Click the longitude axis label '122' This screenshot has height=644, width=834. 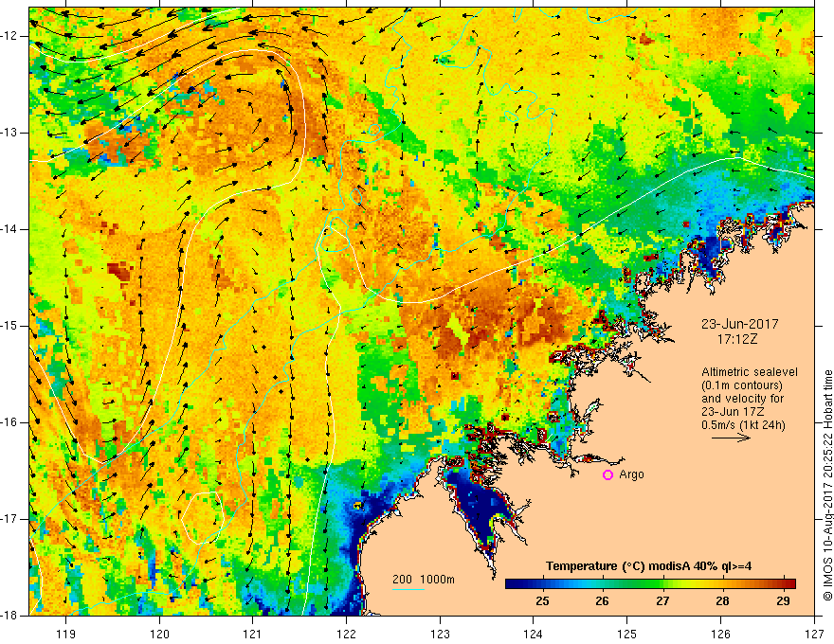point(346,634)
